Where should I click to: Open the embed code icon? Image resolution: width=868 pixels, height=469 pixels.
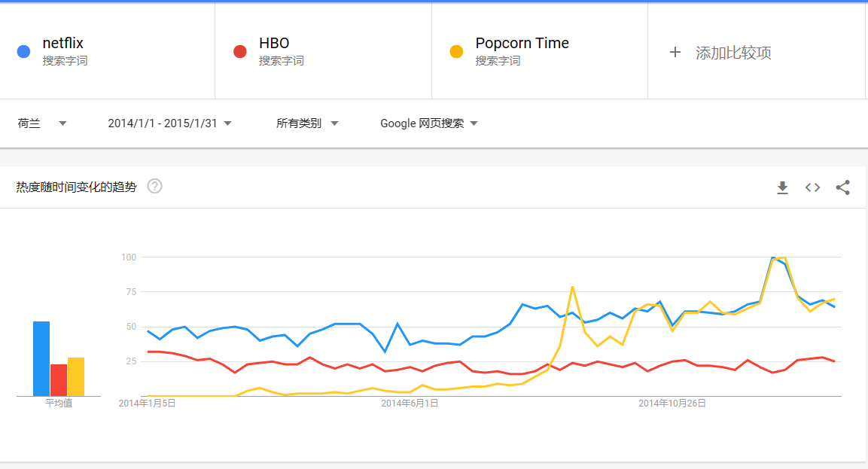[x=812, y=187]
